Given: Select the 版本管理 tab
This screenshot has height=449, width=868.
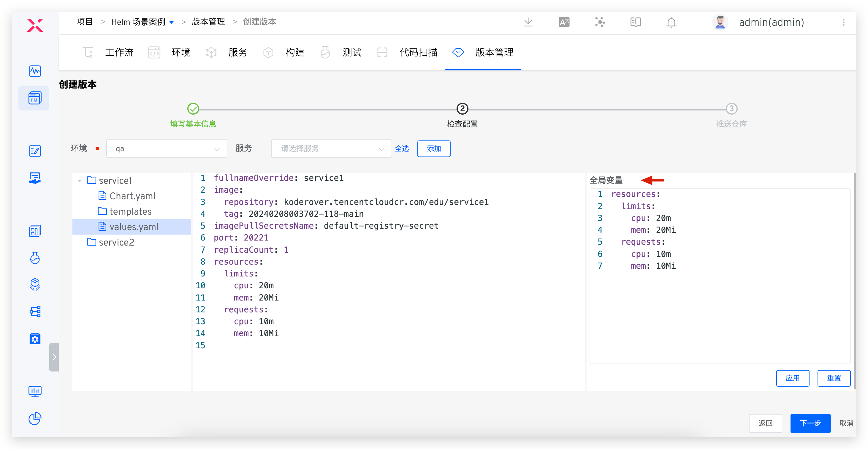Looking at the screenshot, I should coord(482,52).
